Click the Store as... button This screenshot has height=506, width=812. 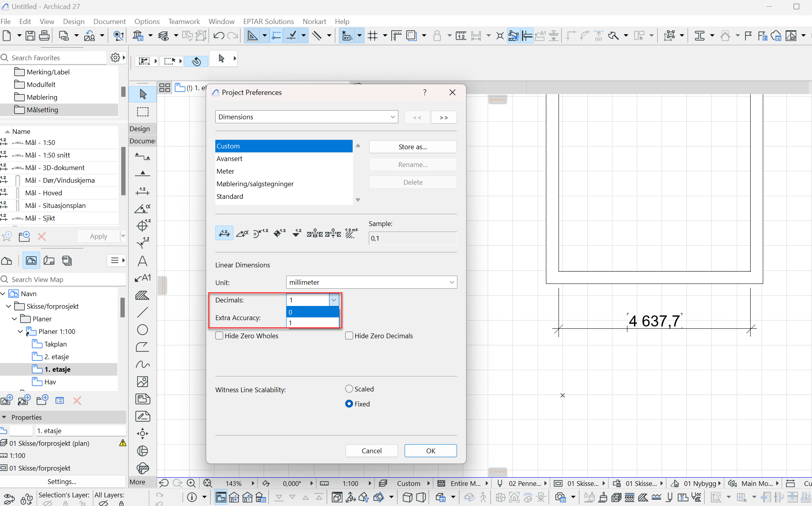click(412, 147)
